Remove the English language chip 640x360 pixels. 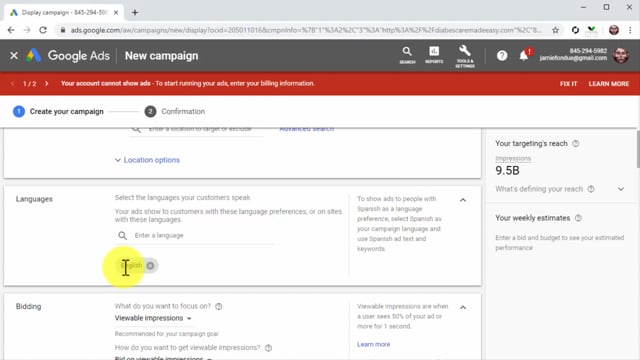click(x=150, y=266)
